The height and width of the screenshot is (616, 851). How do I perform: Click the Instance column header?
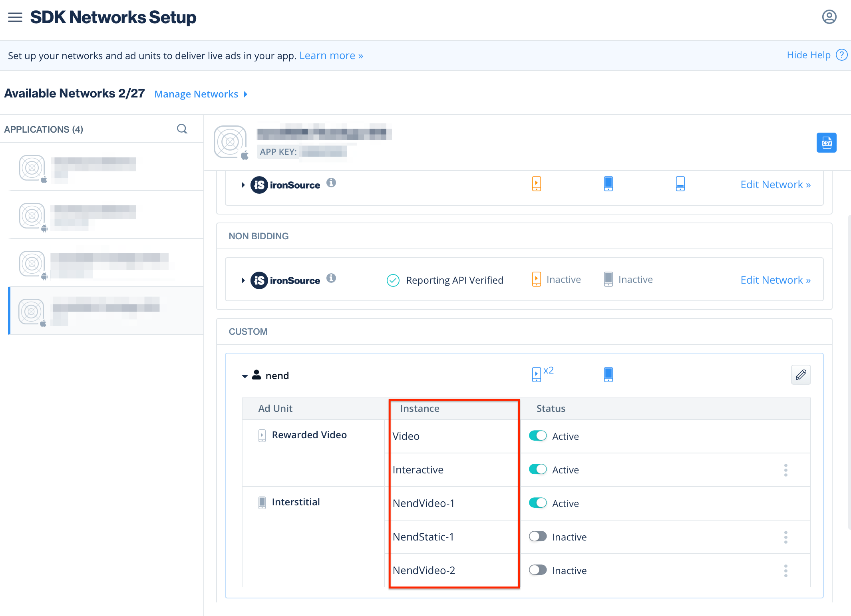point(420,409)
